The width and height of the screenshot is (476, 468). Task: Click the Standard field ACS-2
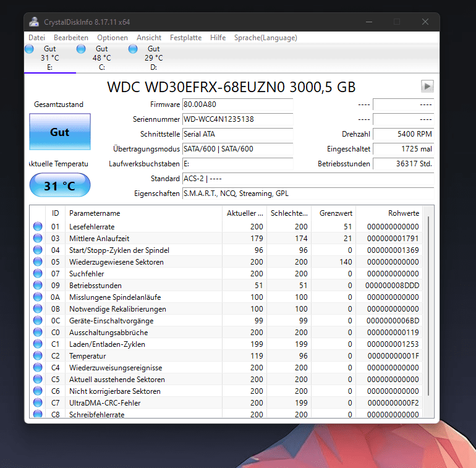308,179
